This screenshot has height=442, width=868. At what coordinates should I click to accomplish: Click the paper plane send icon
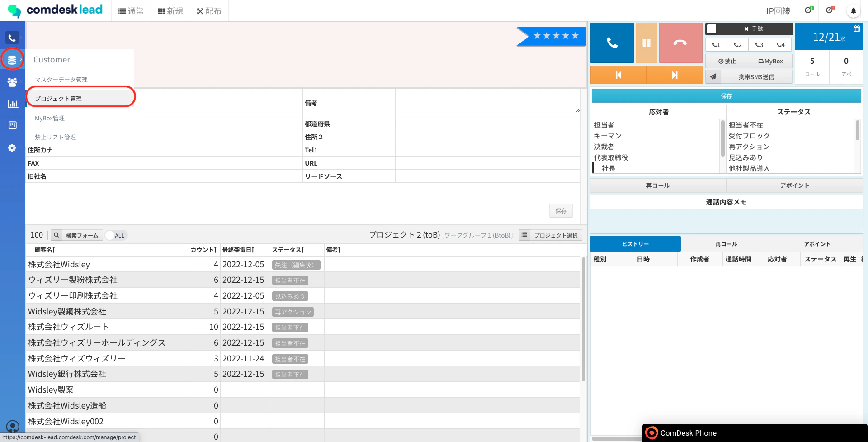coord(713,77)
